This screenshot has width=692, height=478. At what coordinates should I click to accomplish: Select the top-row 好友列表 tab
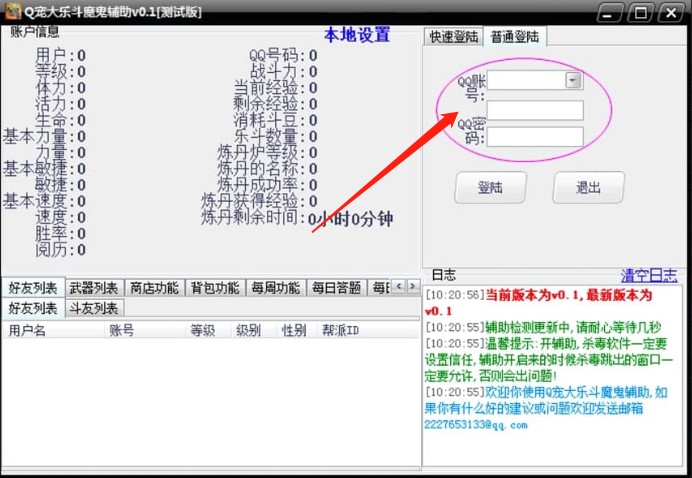[x=33, y=288]
